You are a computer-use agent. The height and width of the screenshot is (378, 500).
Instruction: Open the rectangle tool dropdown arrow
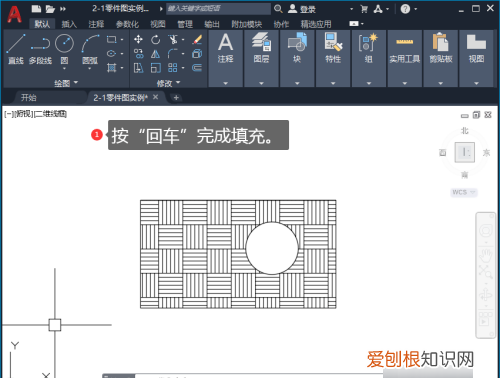tap(122, 40)
